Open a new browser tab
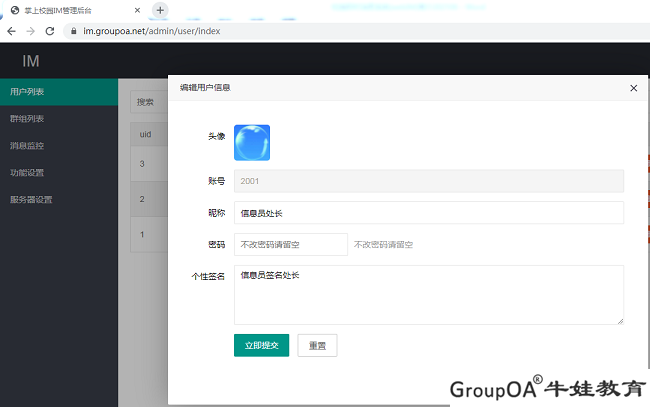Screen dimensions: 650x407 [x=160, y=10]
